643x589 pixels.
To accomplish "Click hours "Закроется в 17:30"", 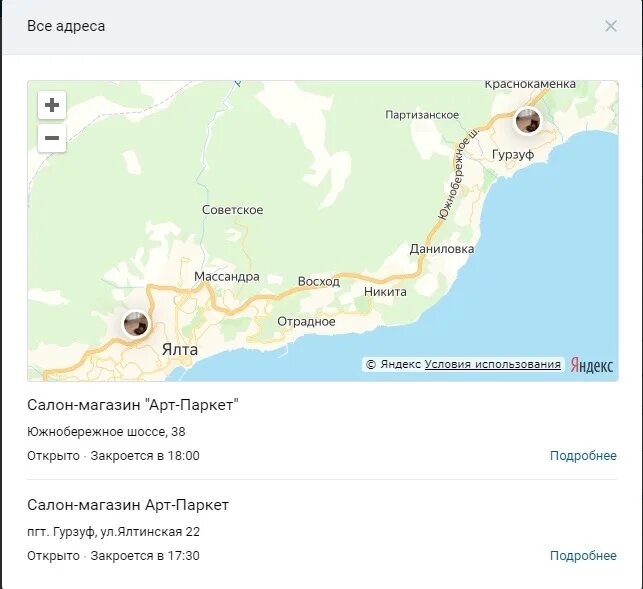I will click(145, 556).
